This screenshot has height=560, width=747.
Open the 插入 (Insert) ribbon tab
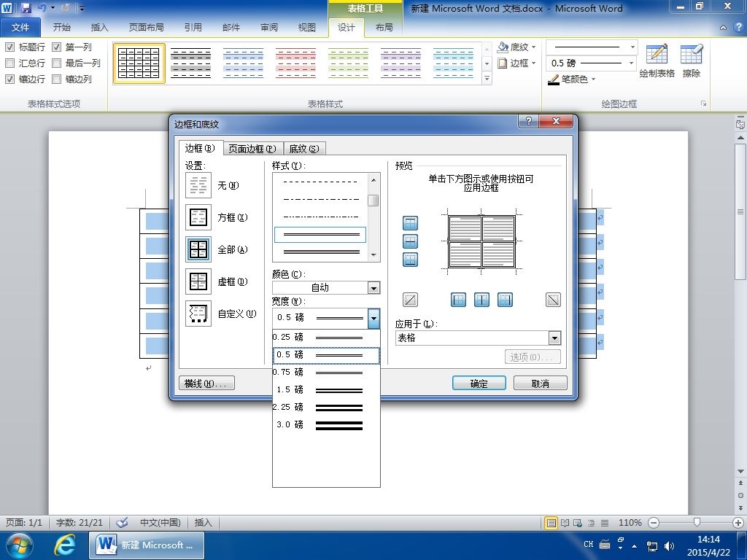click(99, 27)
